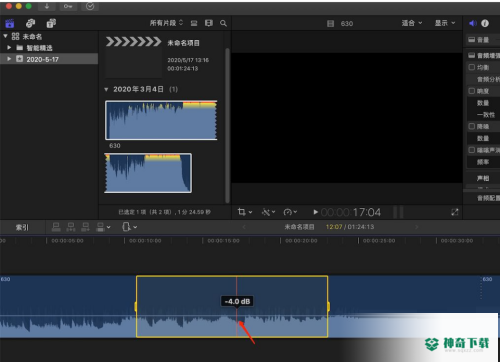This screenshot has width=500, height=362.
Task: Open the 适合 zoom level dropdown
Action: point(412,23)
